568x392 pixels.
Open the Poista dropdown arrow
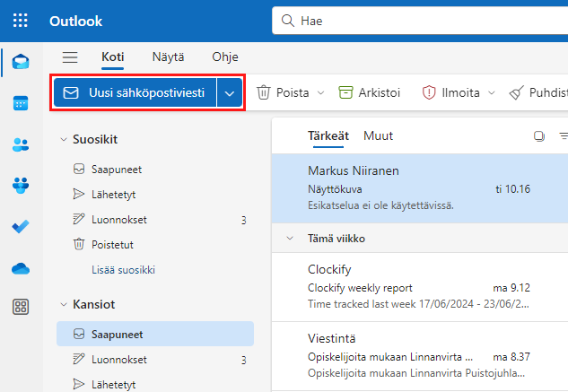tap(320, 92)
